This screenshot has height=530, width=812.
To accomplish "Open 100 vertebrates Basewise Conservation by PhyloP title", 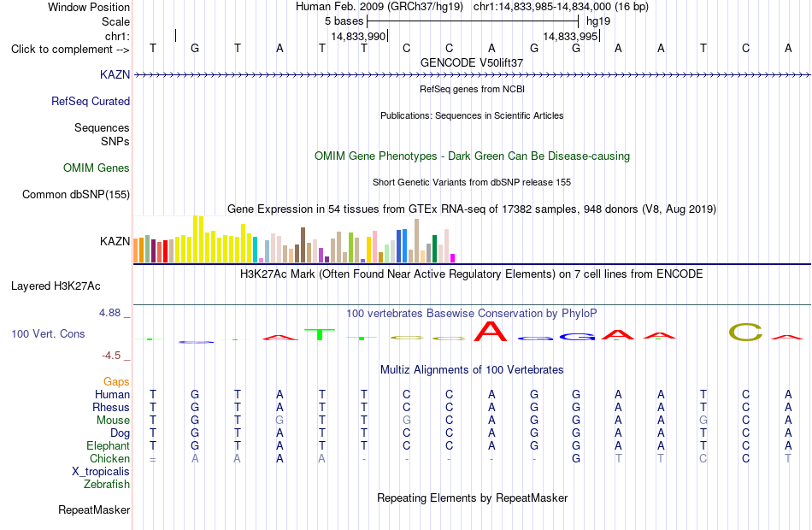I will tap(472, 314).
